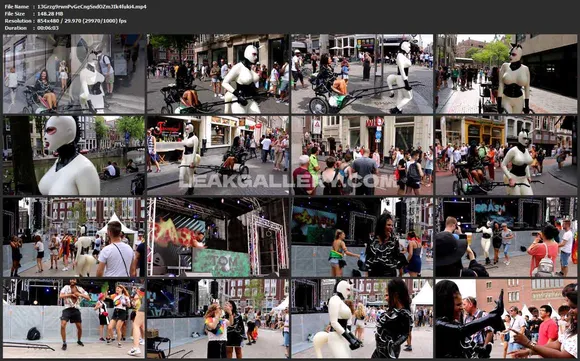The width and height of the screenshot is (580, 361).
Task: Select stage thumbnail with green TOM banner
Action: (x=218, y=237)
